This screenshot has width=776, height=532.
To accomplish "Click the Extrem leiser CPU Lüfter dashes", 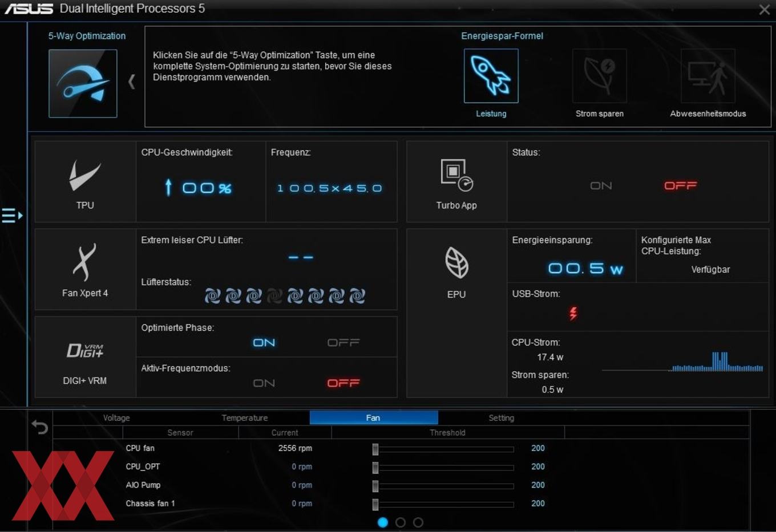I will point(301,257).
